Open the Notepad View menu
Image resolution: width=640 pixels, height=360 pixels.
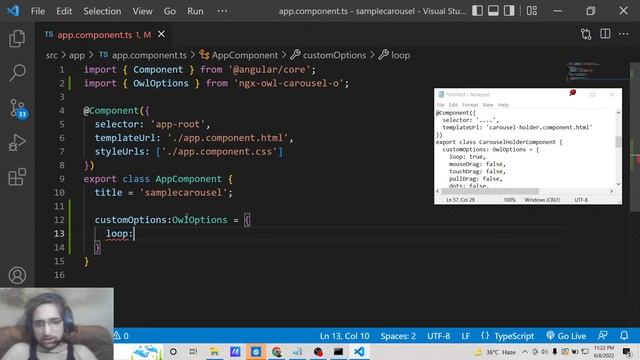pyautogui.click(x=488, y=105)
